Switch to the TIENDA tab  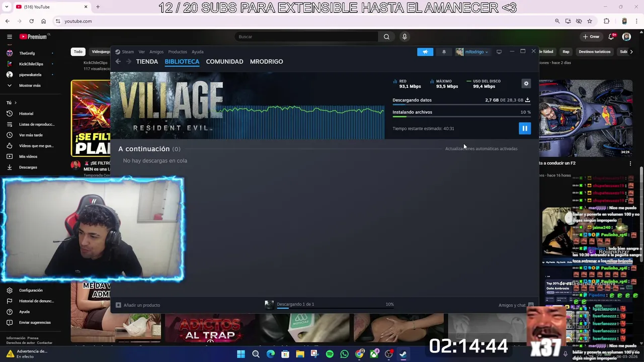coord(147,61)
